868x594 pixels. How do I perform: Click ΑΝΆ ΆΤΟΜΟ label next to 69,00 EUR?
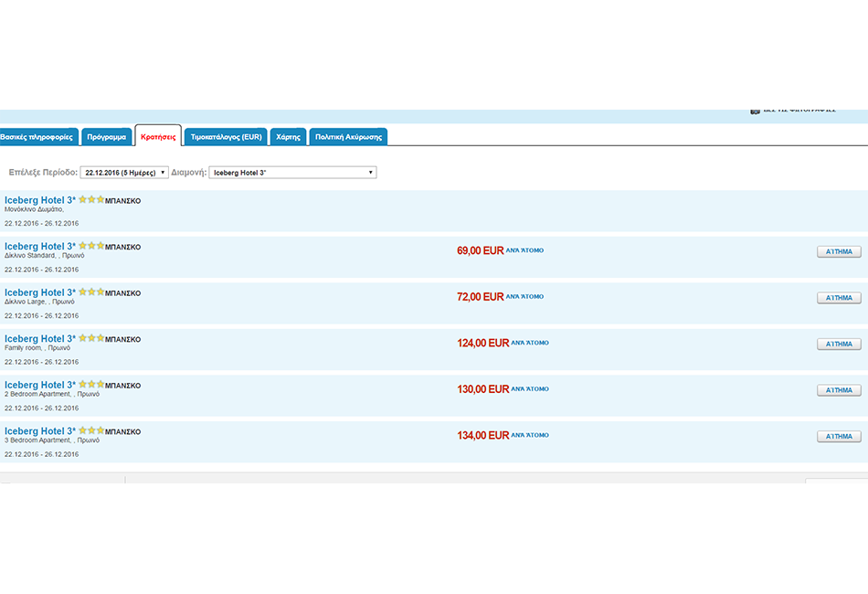[524, 250]
